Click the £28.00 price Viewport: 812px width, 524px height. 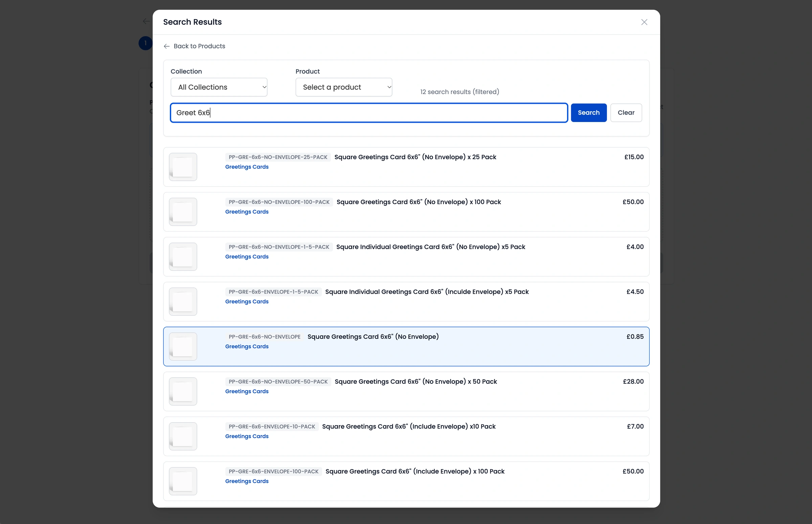pyautogui.click(x=633, y=381)
